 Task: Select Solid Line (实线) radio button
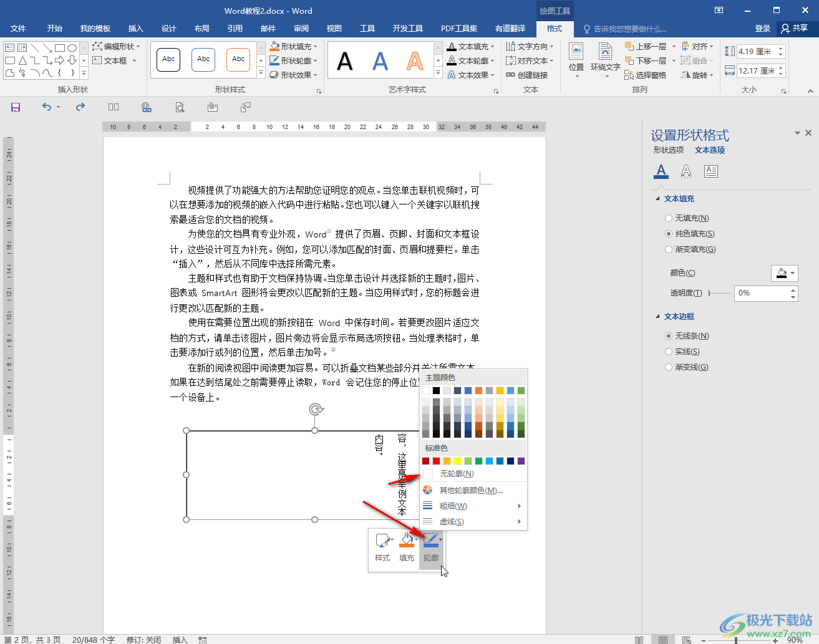click(x=669, y=352)
